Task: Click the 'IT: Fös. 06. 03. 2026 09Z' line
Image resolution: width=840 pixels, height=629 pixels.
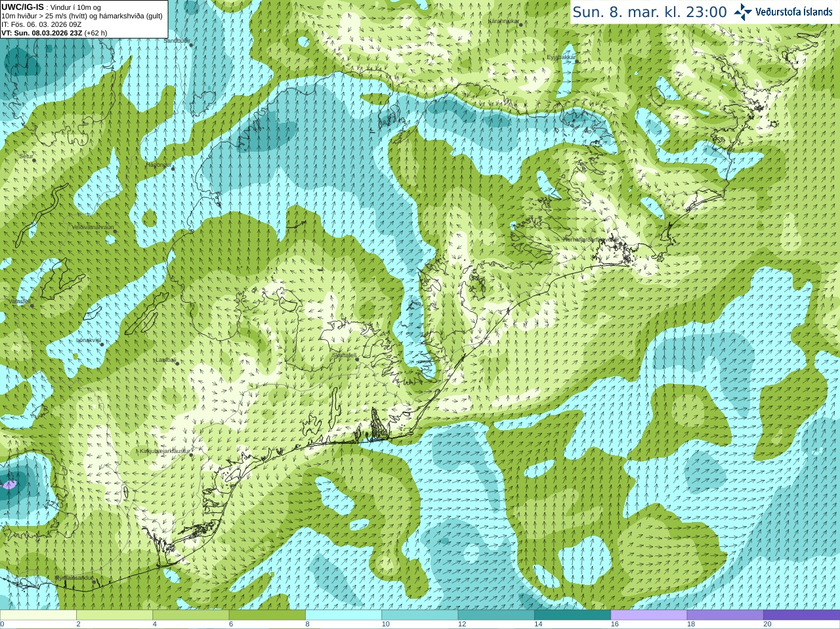Action: (x=41, y=24)
